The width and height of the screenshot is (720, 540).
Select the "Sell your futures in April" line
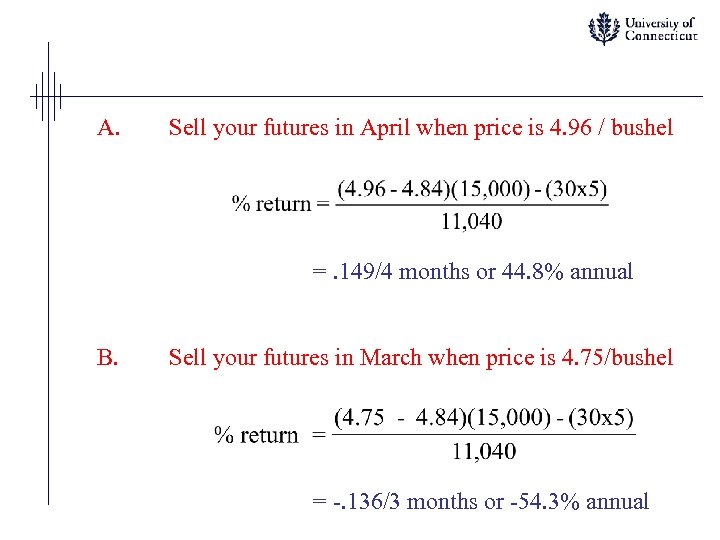420,128
